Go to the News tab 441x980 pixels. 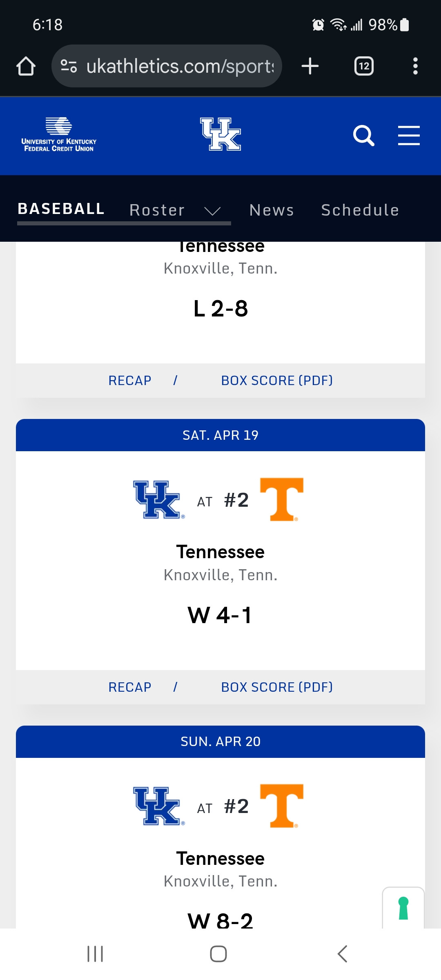click(272, 210)
